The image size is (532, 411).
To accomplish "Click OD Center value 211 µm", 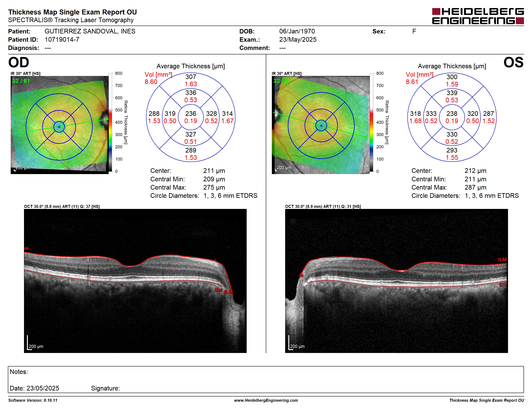I will [214, 171].
